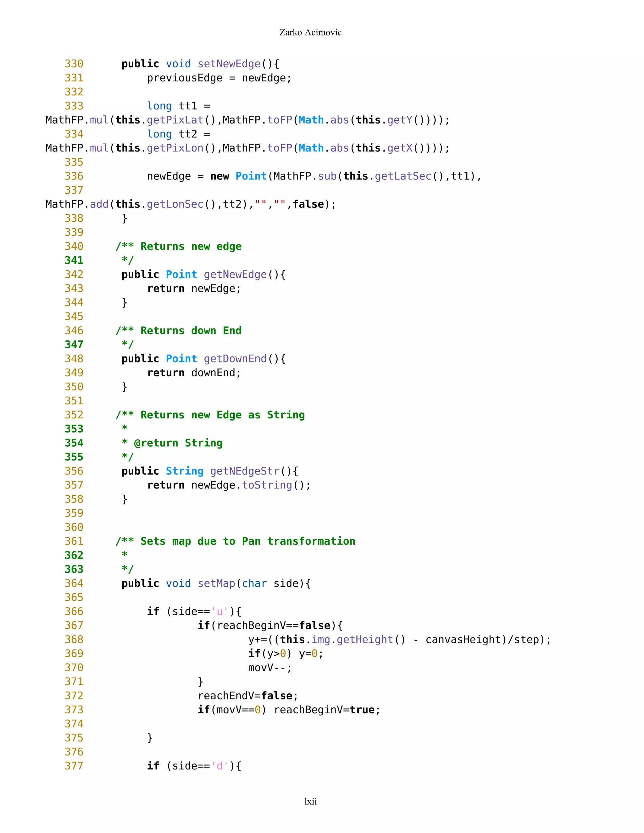
Task: Click 'if(reachBeginV==false){' line
Action: (270, 626)
